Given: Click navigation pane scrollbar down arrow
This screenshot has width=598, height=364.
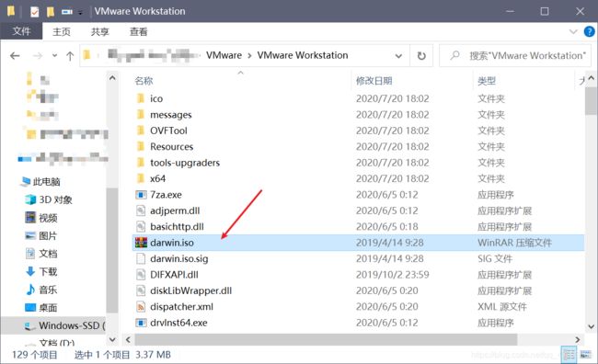Looking at the screenshot, I should coord(112,339).
